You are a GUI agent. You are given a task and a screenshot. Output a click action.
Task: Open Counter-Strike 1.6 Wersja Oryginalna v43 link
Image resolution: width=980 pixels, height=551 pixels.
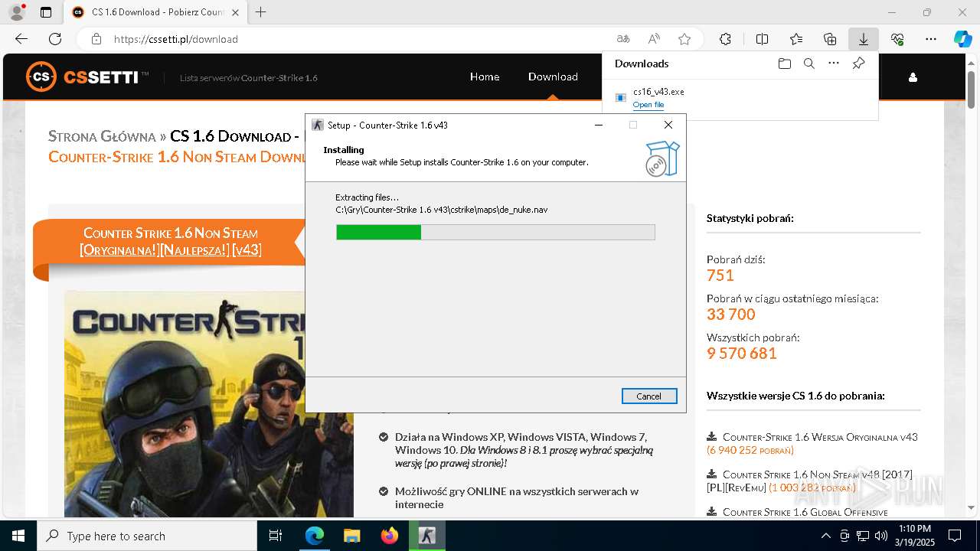click(820, 437)
